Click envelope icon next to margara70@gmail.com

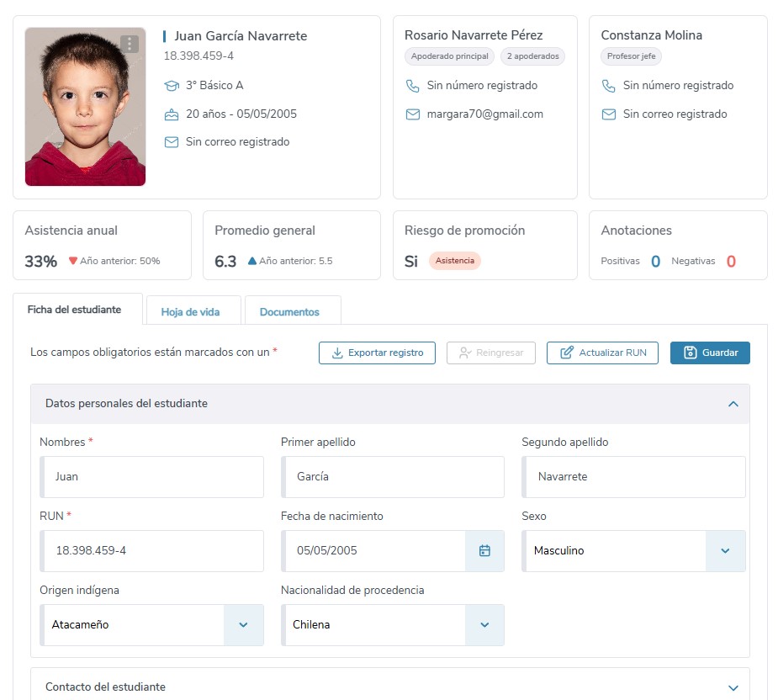pos(413,114)
